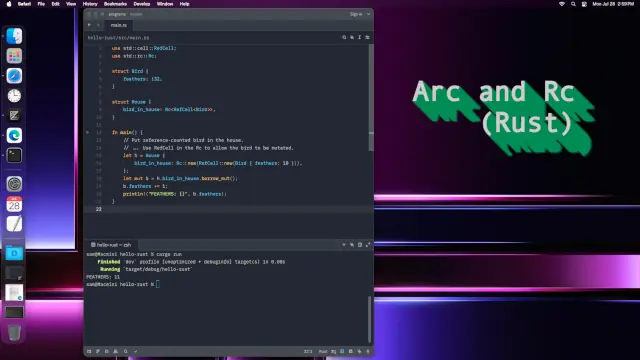This screenshot has width=640, height=360.
Task: Toggle the project panel icon in status bar
Action: [x=89, y=351]
